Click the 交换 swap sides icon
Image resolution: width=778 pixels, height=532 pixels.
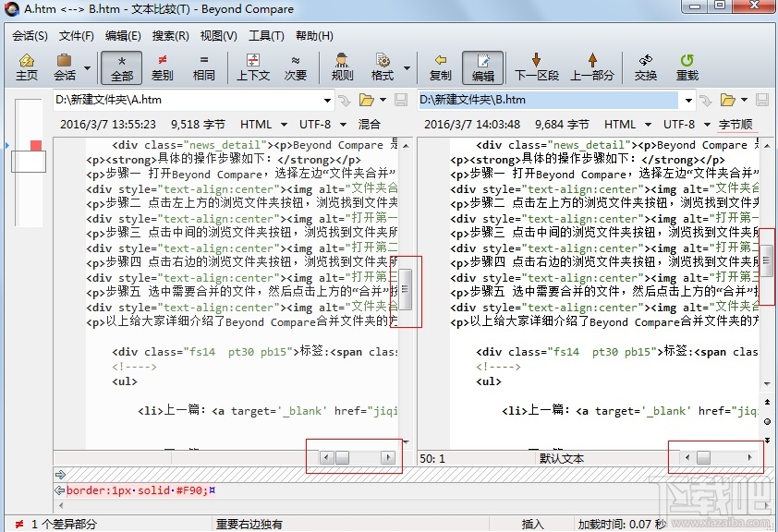[645, 65]
